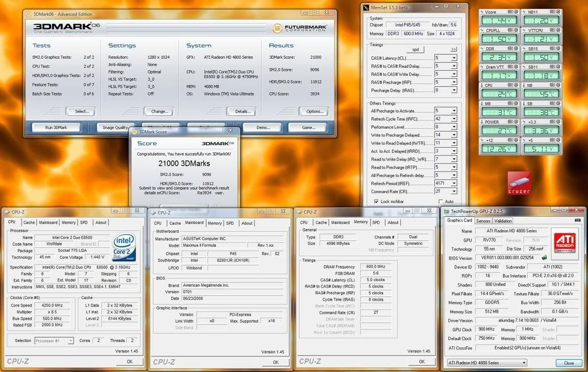The image size is (588, 372).
Task: Close the +12 voltage monitor widget
Action: (x=516, y=140)
